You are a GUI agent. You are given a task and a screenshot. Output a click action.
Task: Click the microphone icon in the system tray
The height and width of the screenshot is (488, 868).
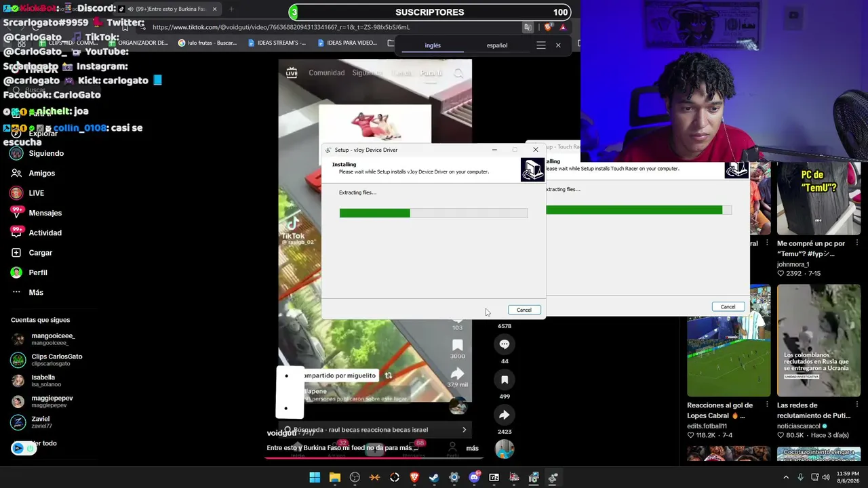pos(801,477)
